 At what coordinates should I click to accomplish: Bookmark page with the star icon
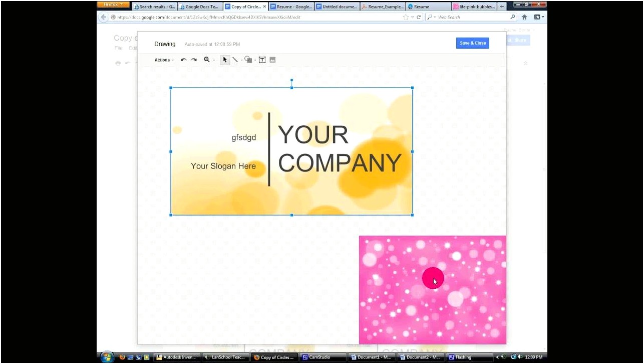[x=406, y=17]
